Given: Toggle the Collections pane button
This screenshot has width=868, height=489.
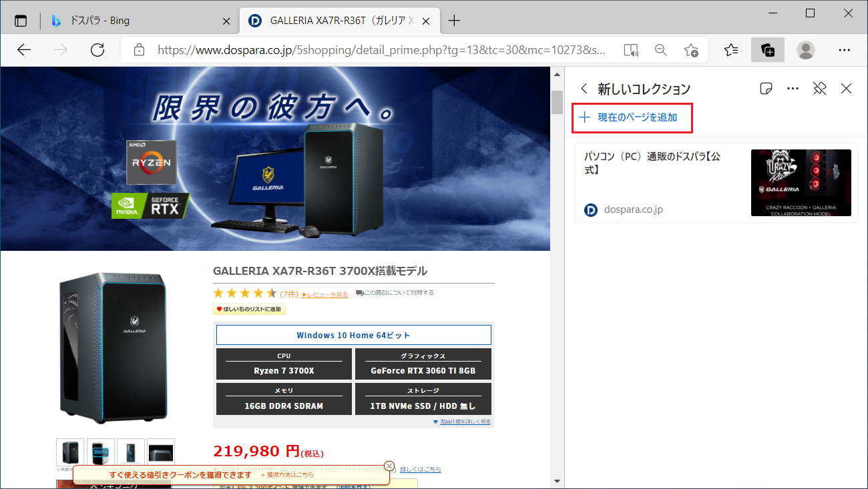Looking at the screenshot, I should click(x=768, y=50).
